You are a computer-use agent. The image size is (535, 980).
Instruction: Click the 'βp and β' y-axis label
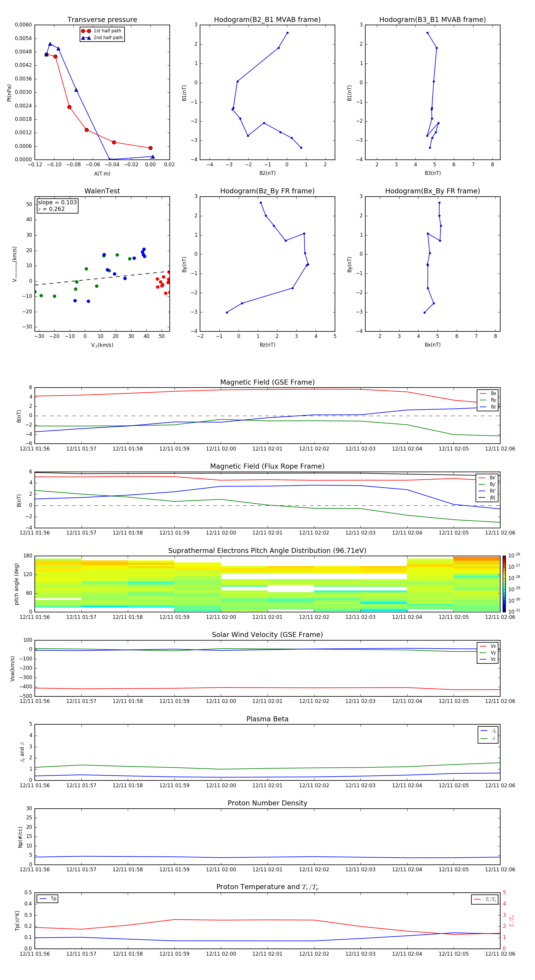[22, 752]
